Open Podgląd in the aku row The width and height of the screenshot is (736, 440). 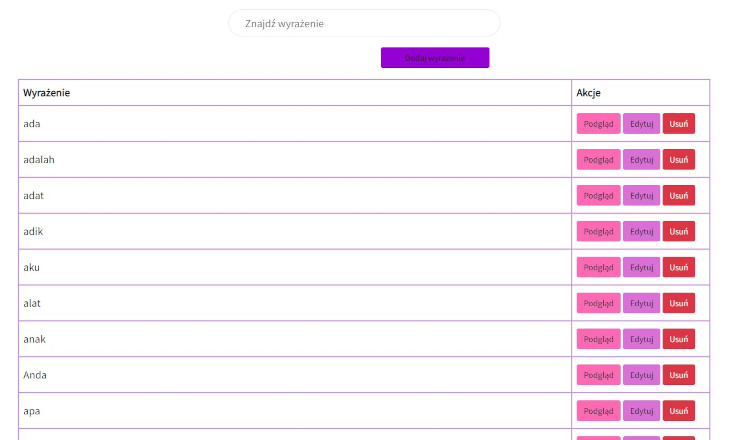pos(598,267)
